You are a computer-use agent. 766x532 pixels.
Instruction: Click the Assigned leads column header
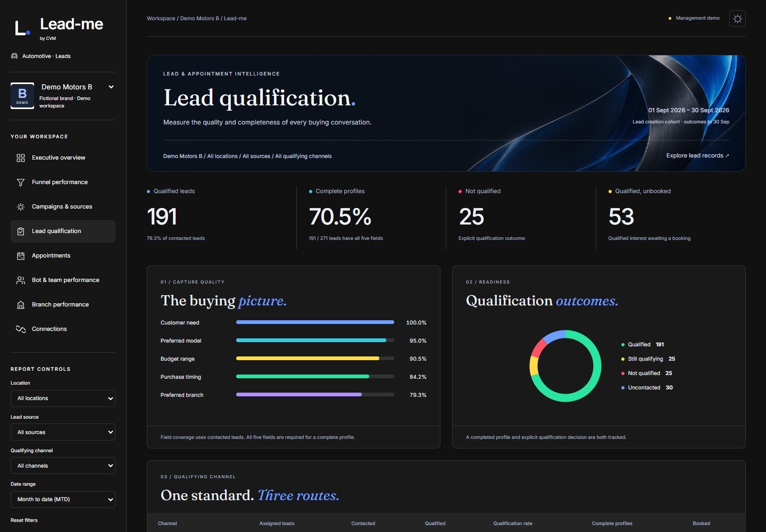click(277, 523)
